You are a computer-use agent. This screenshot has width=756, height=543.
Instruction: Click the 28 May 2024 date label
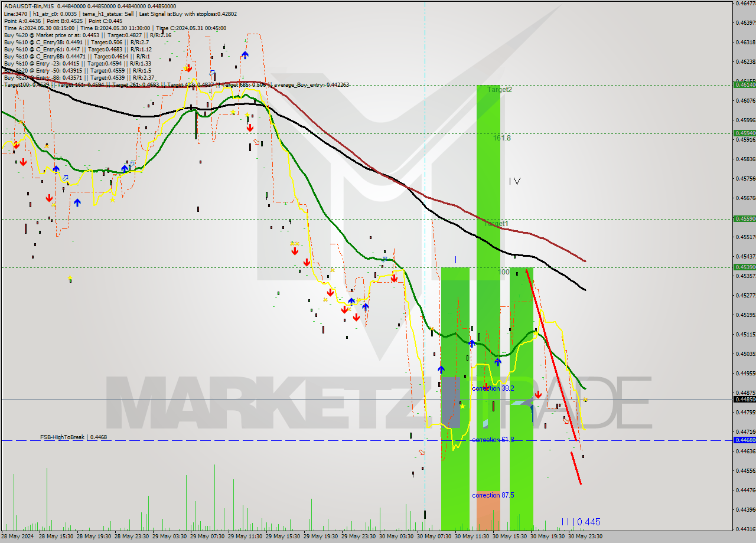18,537
